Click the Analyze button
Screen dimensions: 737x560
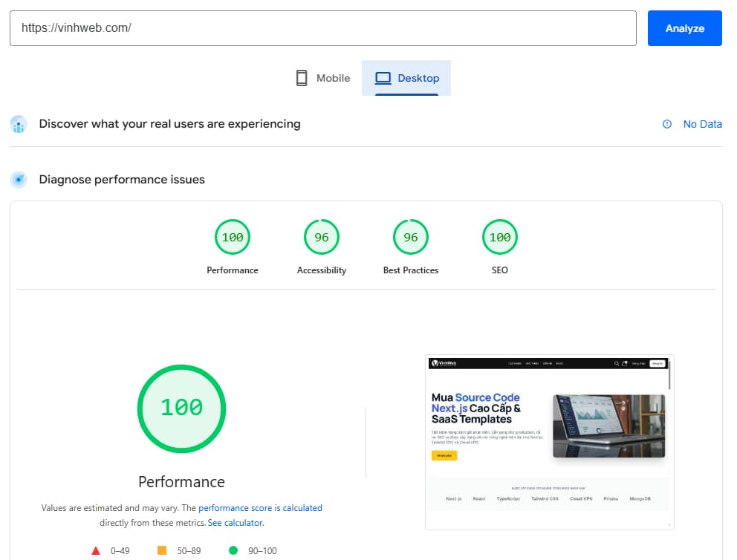tap(684, 28)
